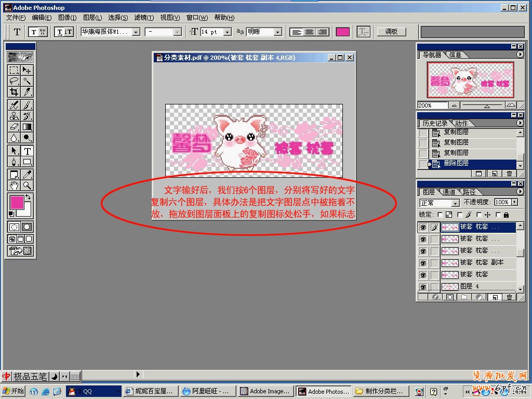Select the Hand tool
Viewport: 532px width, 399px height.
click(14, 185)
